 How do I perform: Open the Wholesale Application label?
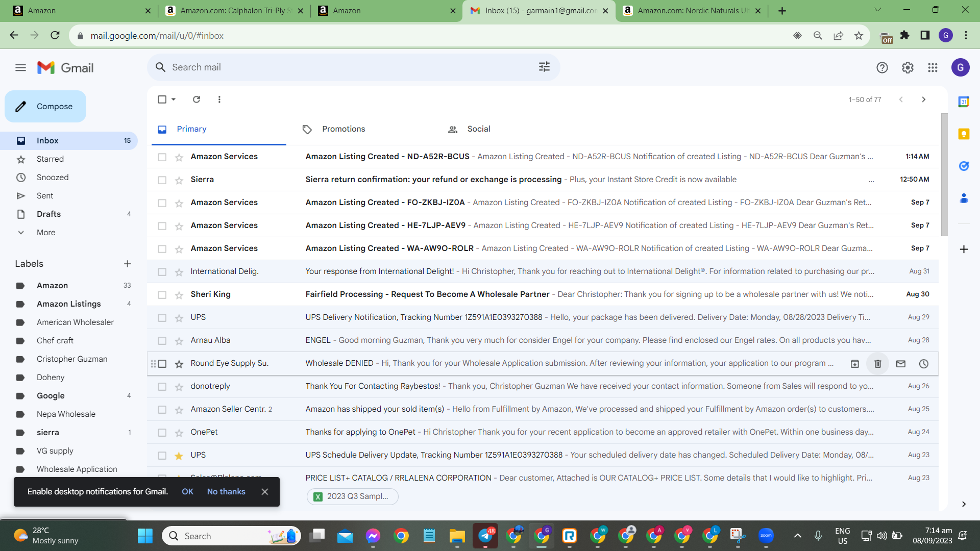(77, 469)
